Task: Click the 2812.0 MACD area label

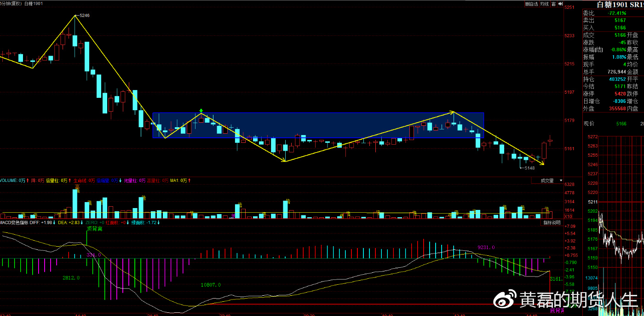Action: point(71,278)
